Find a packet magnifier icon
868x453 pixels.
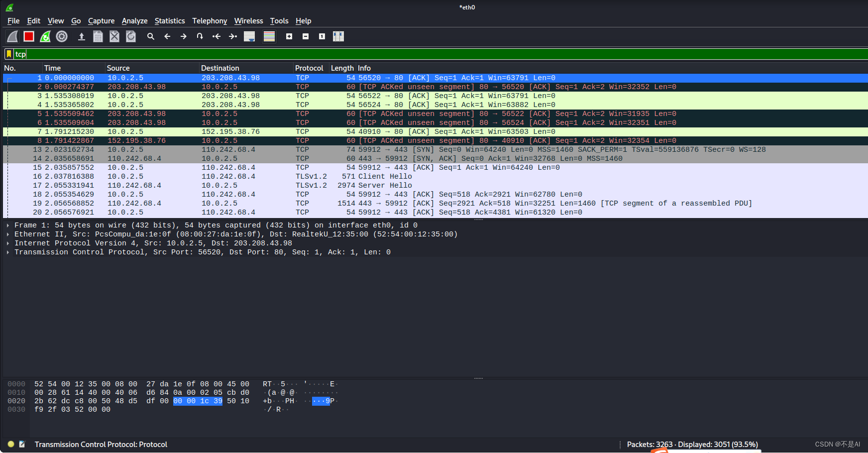pyautogui.click(x=151, y=36)
